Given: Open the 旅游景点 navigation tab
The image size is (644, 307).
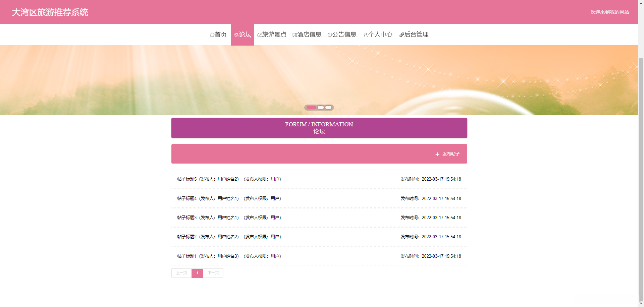Looking at the screenshot, I should pyautogui.click(x=272, y=35).
